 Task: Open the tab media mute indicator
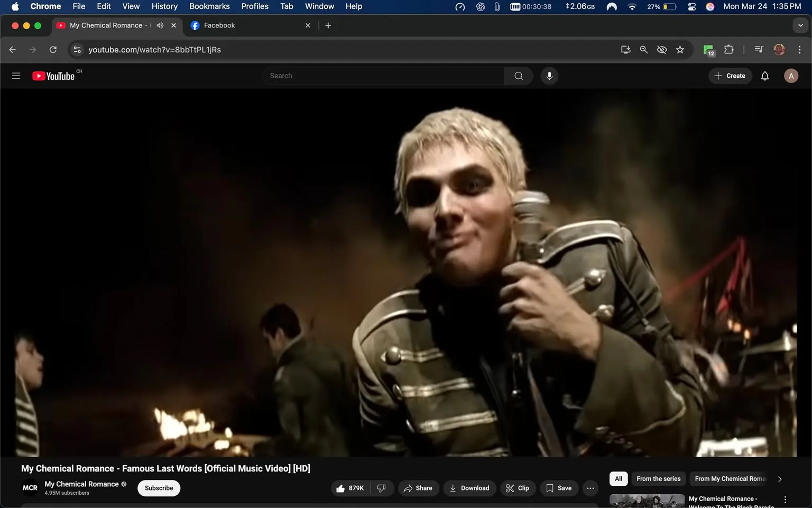pyautogui.click(x=160, y=25)
